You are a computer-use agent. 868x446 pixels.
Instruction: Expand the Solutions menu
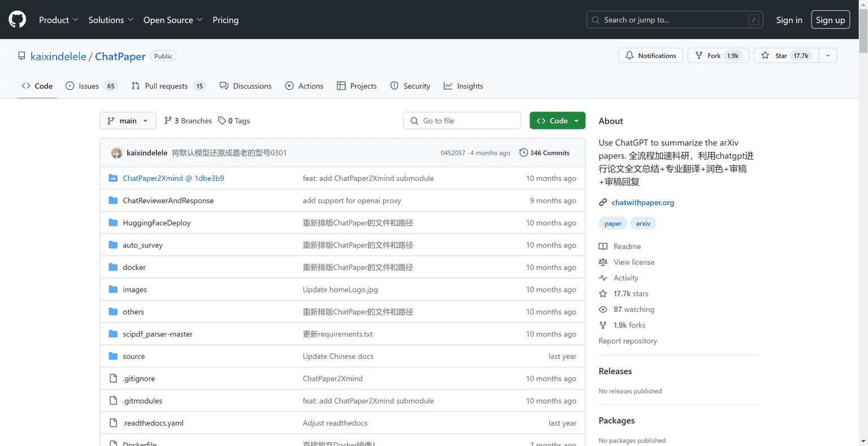[x=111, y=20]
